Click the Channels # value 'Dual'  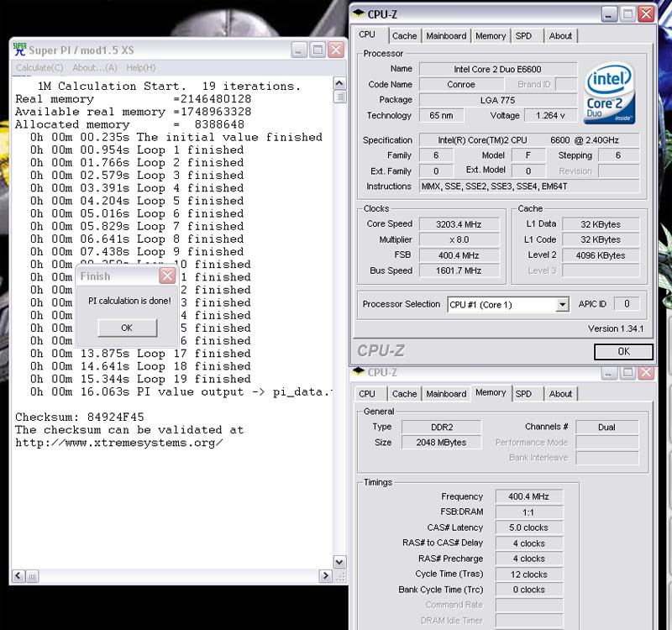click(606, 428)
